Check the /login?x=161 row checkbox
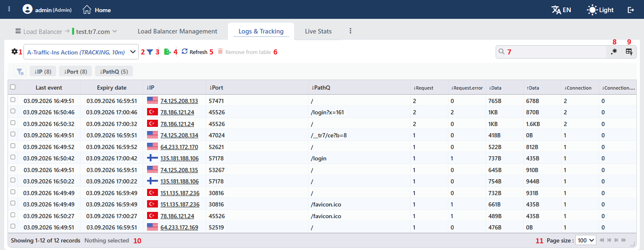The image size is (644, 250). (13, 111)
